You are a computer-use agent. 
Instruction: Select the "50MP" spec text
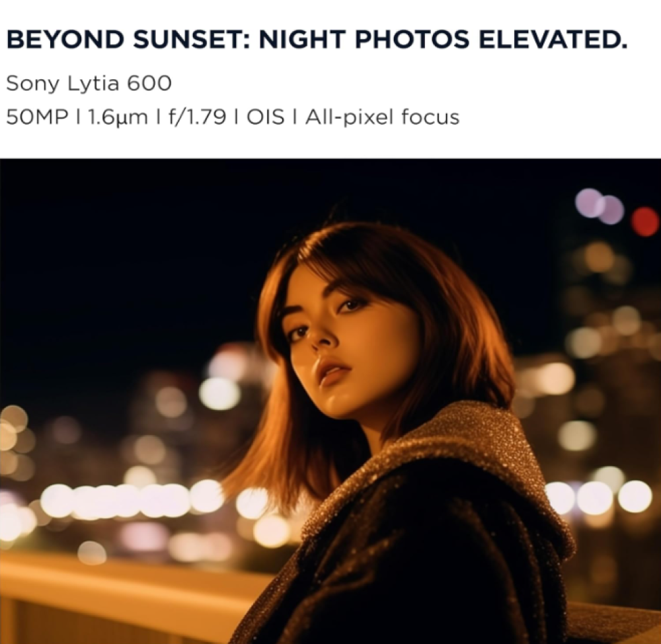(x=36, y=117)
